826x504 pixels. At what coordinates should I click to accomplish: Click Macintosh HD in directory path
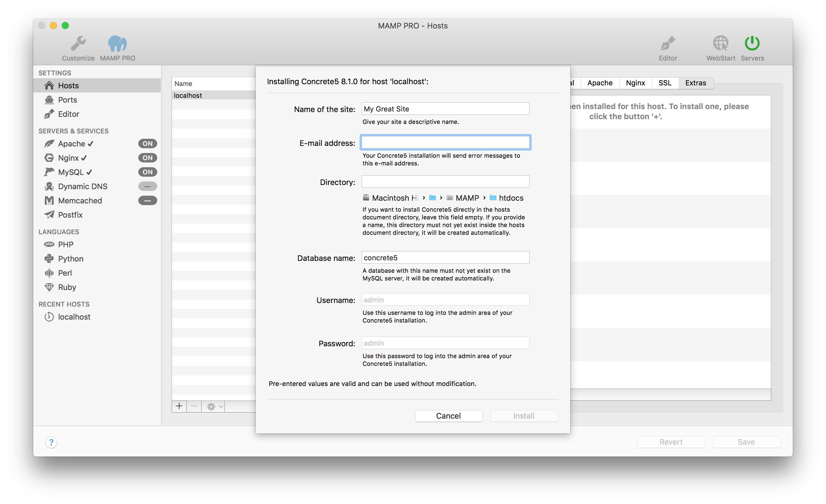tap(390, 198)
